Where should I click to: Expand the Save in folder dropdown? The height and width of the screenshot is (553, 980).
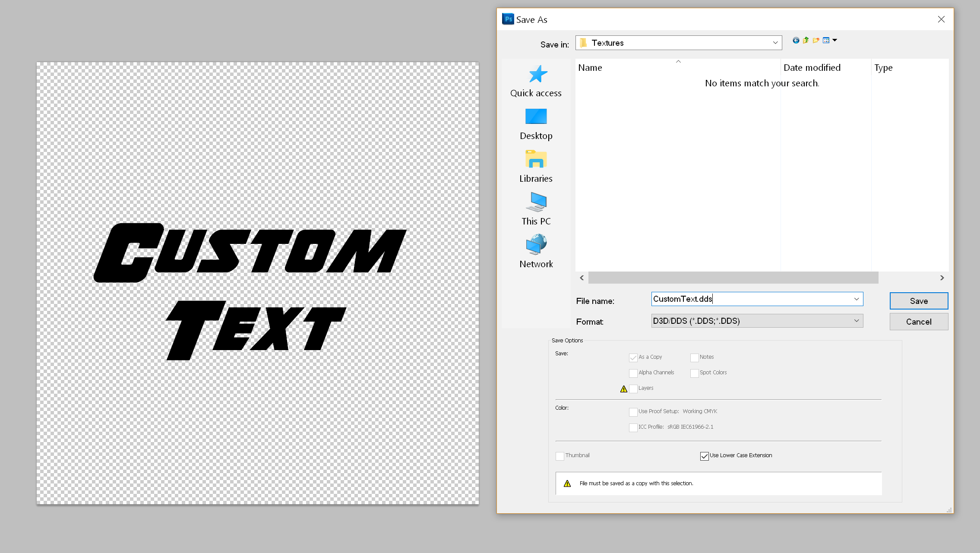tap(775, 43)
